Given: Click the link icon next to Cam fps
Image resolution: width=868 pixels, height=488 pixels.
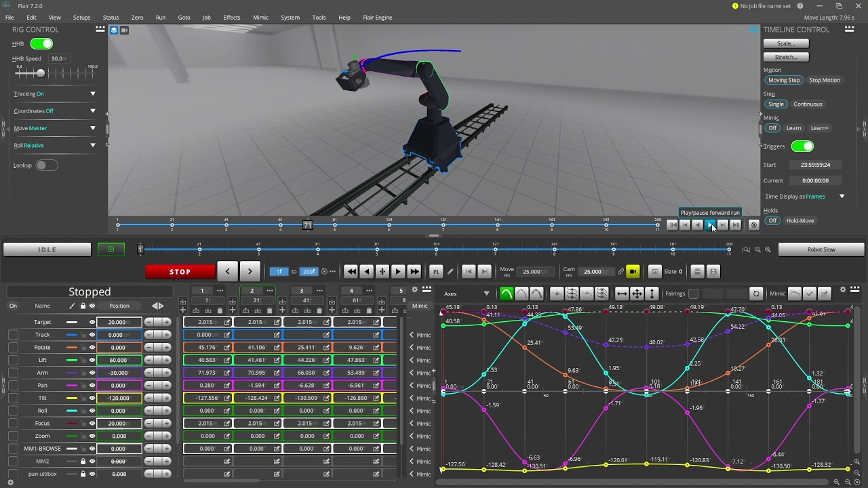Looking at the screenshot, I should (620, 271).
